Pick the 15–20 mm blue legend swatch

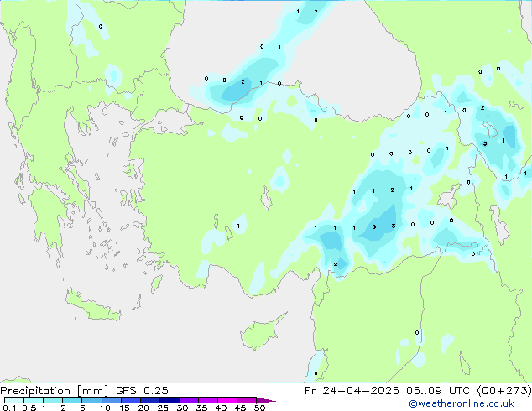130,400
